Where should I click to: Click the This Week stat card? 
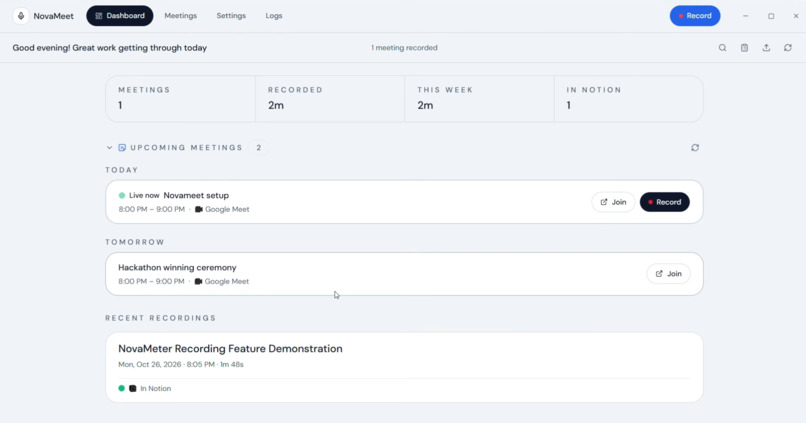(x=480, y=99)
